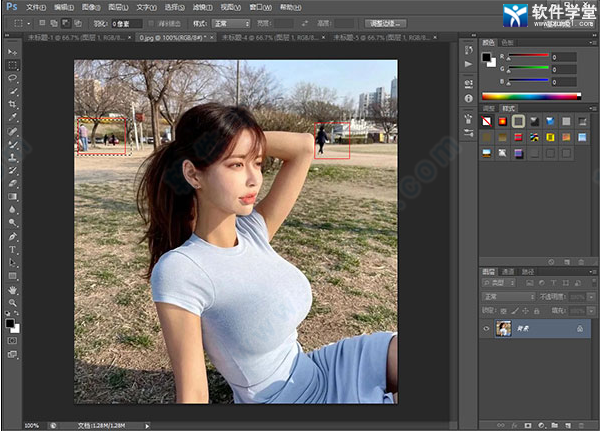The image size is (600, 431).
Task: Toggle lock transparent pixels in Layers panel
Action: pos(503,310)
